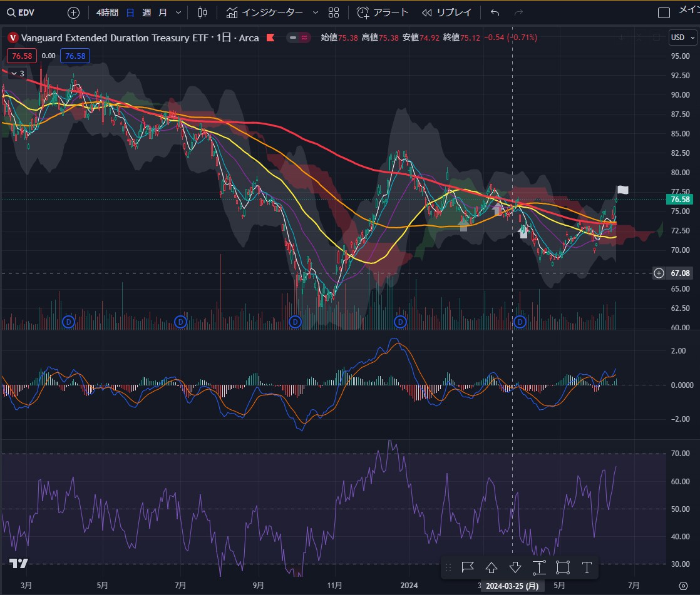Add a symbol with the plus circle icon
700x595 pixels.
tap(73, 13)
